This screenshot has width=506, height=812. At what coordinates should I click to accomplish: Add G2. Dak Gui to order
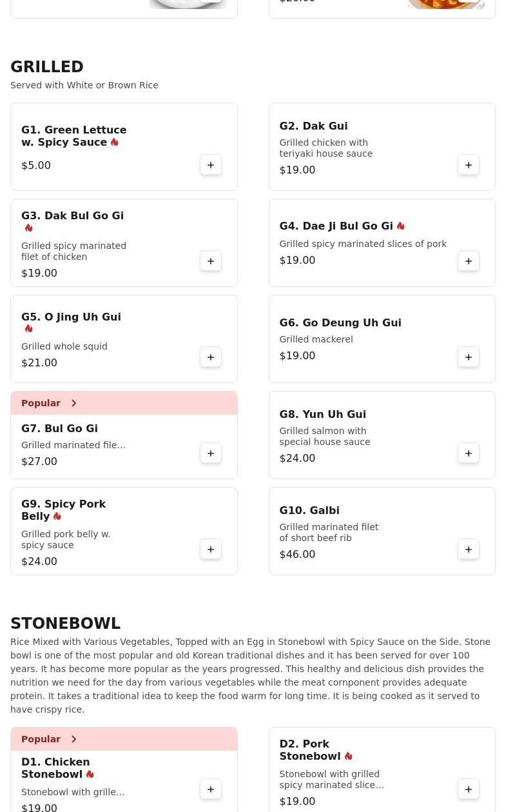point(469,165)
